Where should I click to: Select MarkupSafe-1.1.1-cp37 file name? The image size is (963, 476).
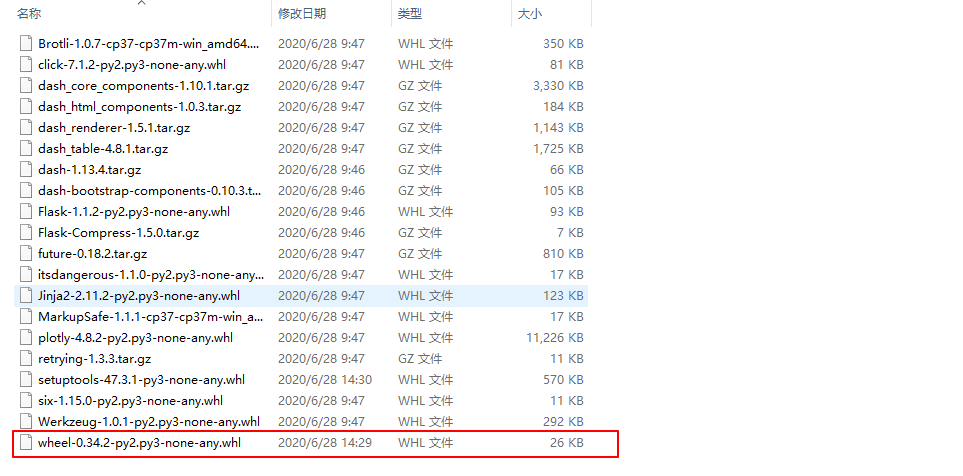coord(150,316)
